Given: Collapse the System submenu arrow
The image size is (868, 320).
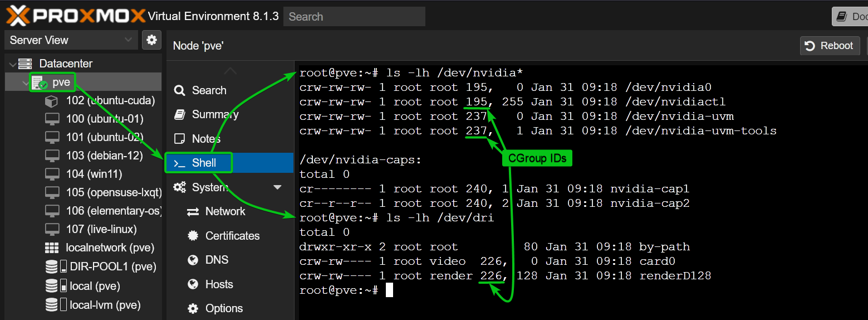Looking at the screenshot, I should [x=277, y=187].
